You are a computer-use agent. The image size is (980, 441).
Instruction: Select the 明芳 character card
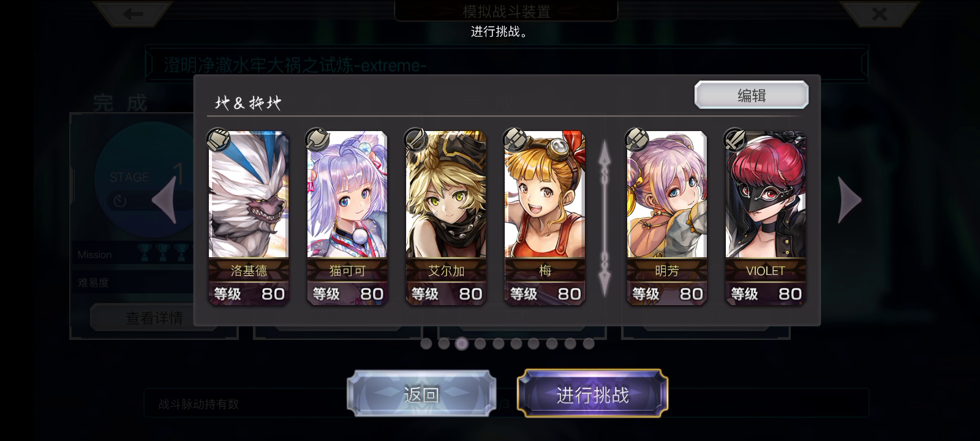pos(666,217)
